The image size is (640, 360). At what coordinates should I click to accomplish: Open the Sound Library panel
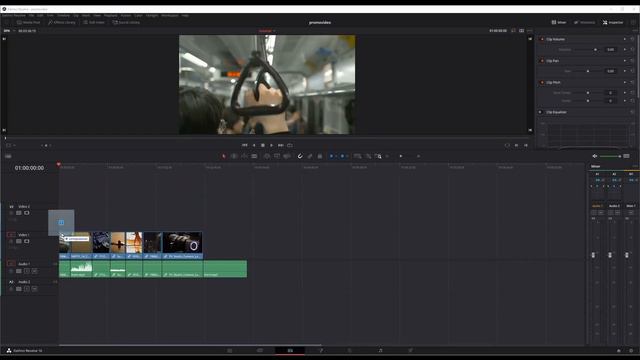pyautogui.click(x=126, y=22)
